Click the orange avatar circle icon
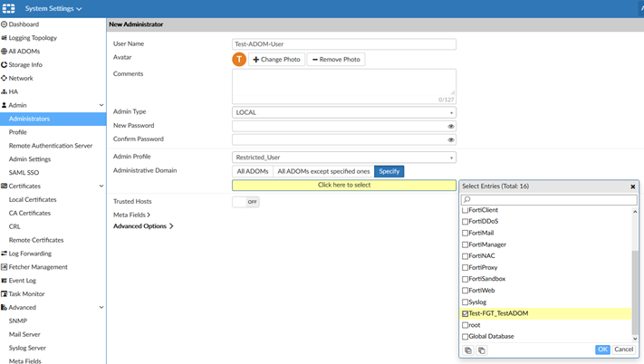 [x=239, y=59]
